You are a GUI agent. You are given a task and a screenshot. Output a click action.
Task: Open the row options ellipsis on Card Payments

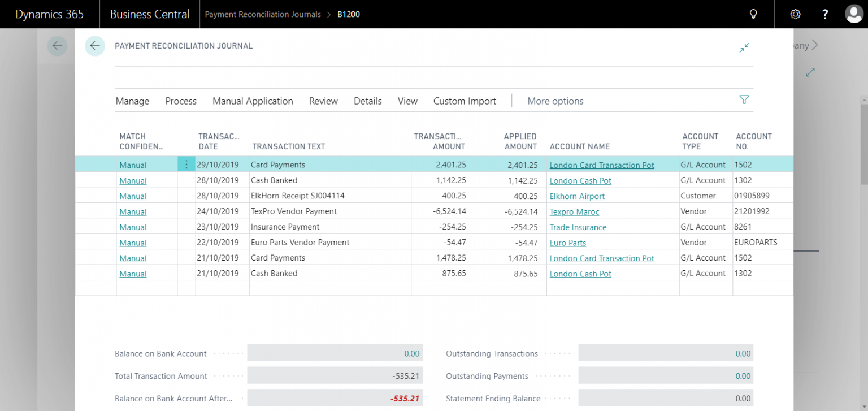coord(186,165)
